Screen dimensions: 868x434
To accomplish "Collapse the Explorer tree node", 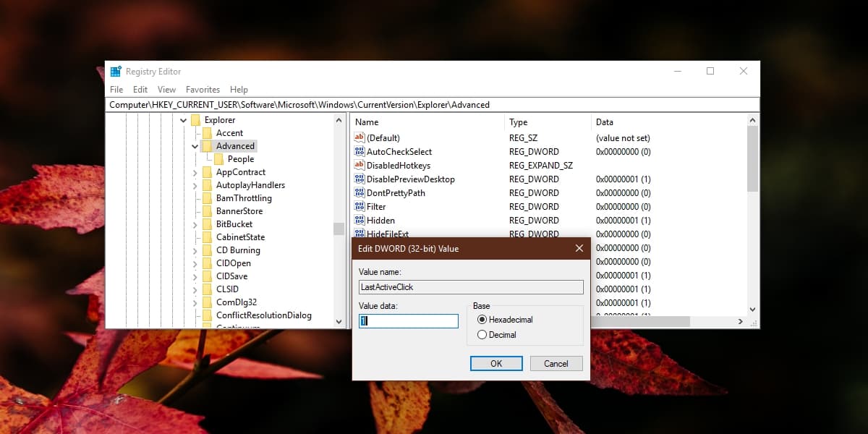I will click(x=183, y=120).
